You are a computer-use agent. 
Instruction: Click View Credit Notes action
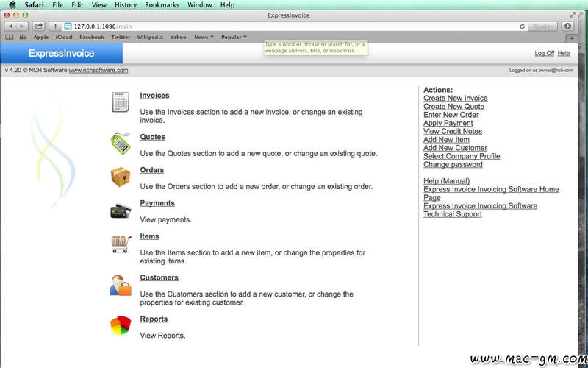453,131
